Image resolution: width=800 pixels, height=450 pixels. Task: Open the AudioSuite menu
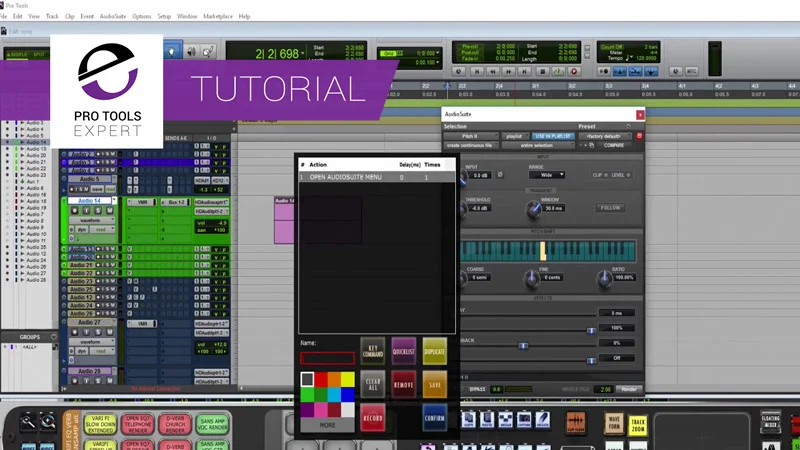click(x=113, y=16)
